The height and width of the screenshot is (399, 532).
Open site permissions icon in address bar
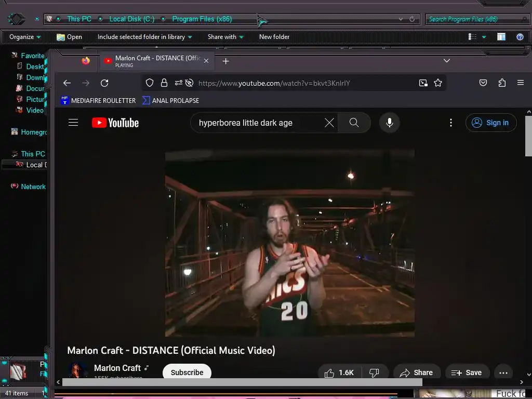point(179,83)
